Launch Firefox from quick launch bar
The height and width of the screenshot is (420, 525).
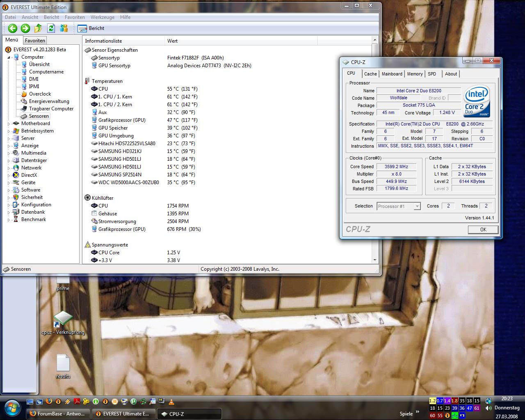(49, 402)
